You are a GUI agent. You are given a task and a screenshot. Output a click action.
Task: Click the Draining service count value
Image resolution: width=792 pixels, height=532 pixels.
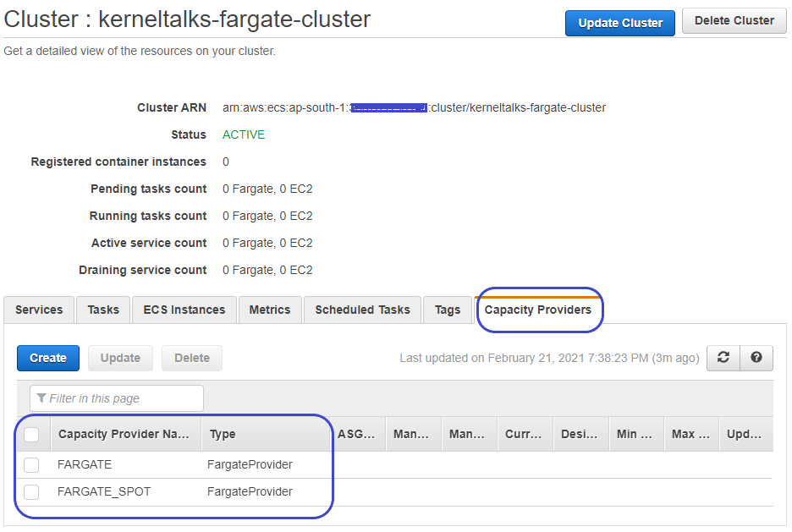(267, 270)
